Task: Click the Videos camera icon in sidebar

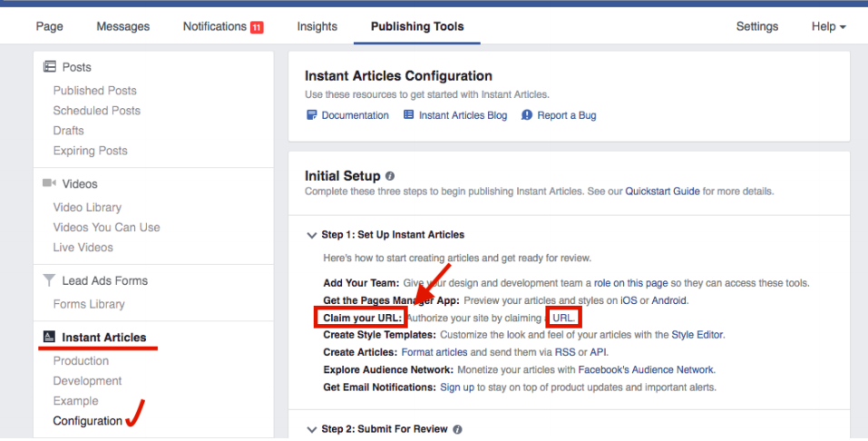Action: [49, 182]
